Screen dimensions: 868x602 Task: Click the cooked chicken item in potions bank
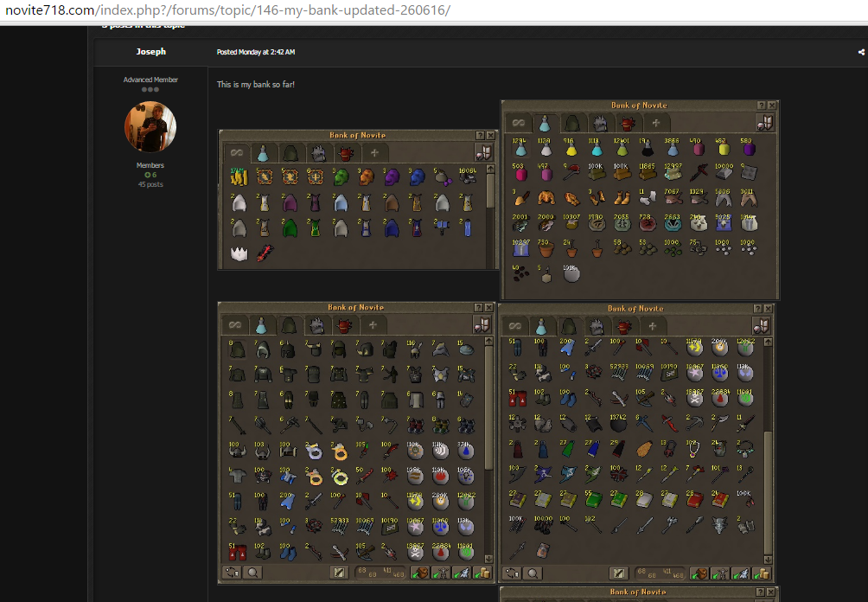546,198
